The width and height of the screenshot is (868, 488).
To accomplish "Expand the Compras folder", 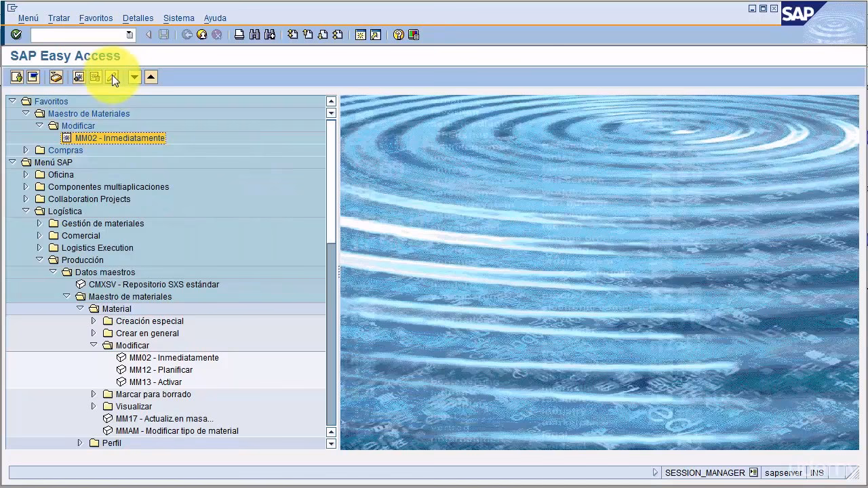I will click(x=26, y=150).
